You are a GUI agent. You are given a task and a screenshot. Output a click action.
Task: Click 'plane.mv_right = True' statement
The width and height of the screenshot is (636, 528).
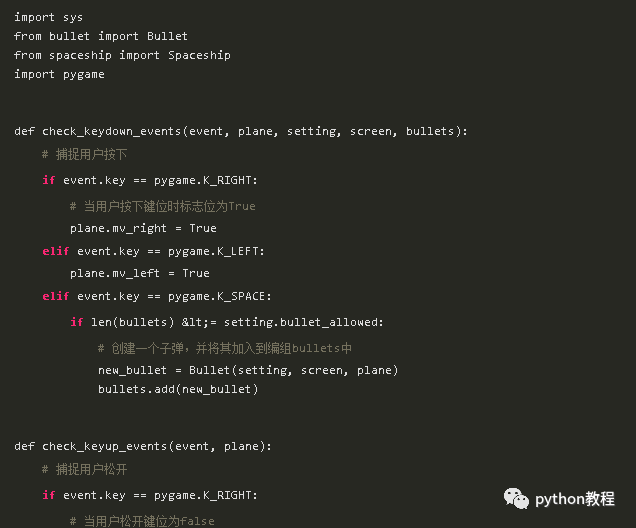click(x=143, y=228)
